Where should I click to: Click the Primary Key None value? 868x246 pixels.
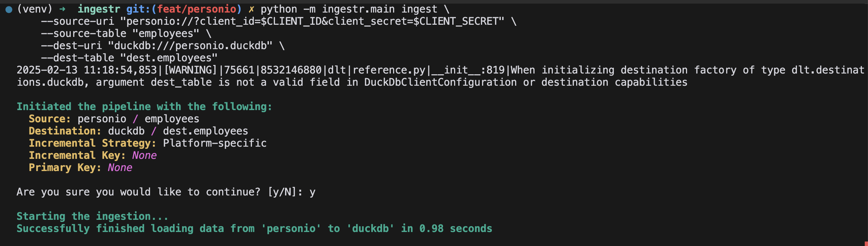point(120,168)
